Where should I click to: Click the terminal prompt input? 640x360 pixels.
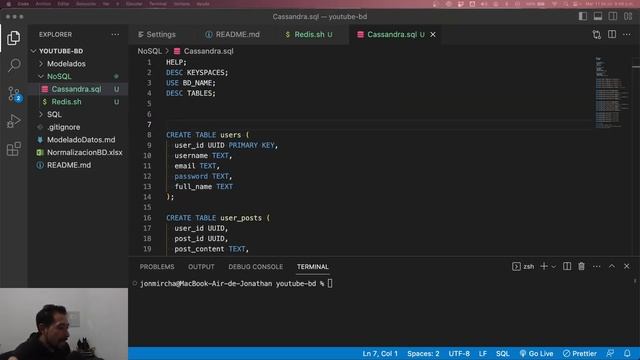pos(330,283)
